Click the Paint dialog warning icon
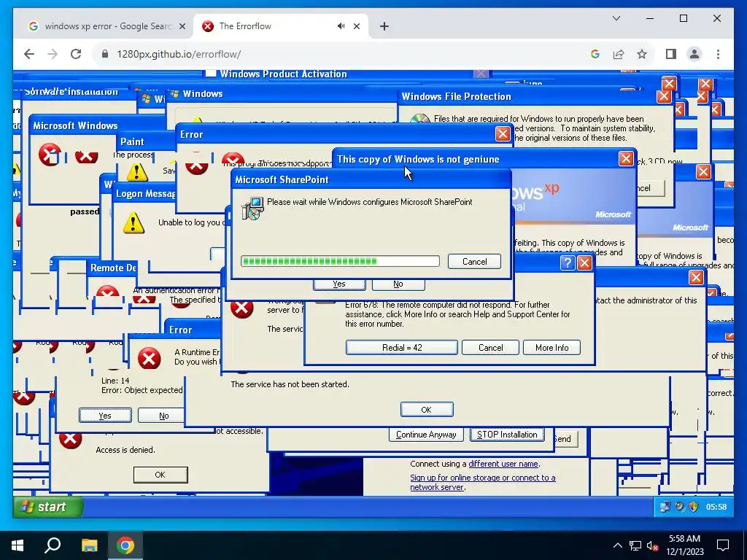The image size is (747, 560). (x=137, y=172)
